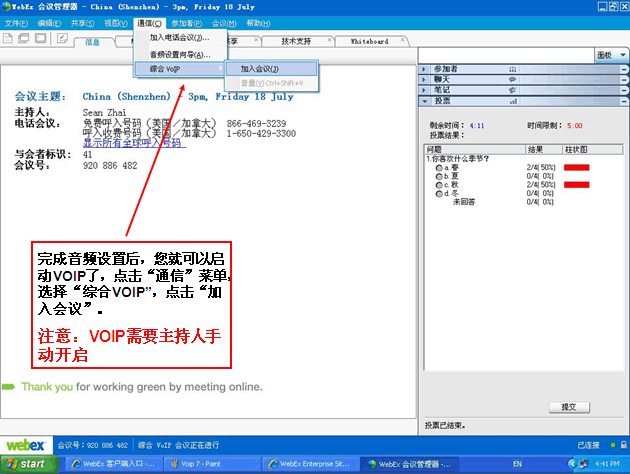Viewport: 630px width, 474px height.
Task: Switch to the 信息 tab
Action: coord(92,42)
